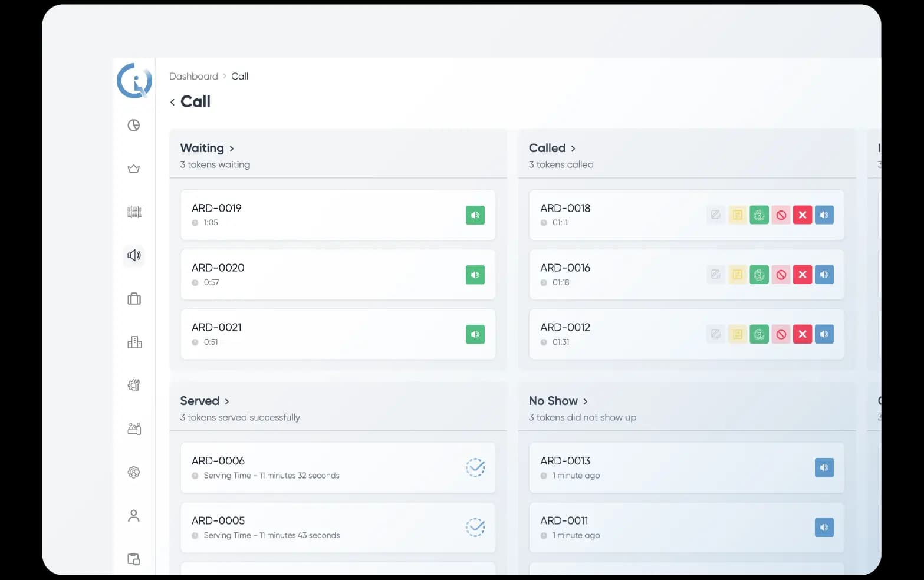This screenshot has width=924, height=580.
Task: Click the crown icon in the sidebar
Action: coord(134,168)
